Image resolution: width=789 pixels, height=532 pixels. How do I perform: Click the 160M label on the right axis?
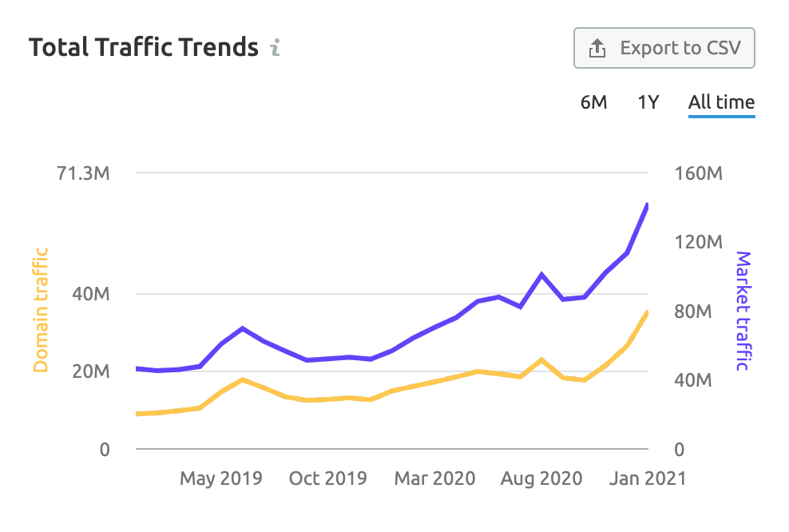pyautogui.click(x=698, y=173)
